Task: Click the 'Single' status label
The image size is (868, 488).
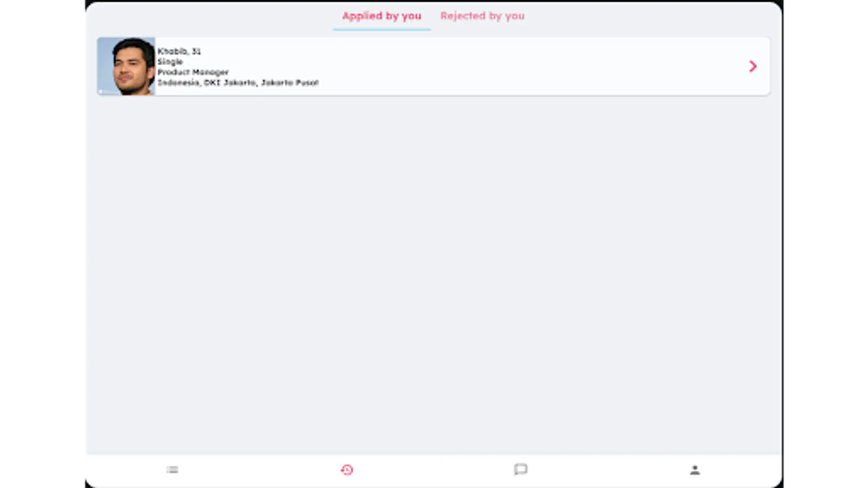Action: 170,61
